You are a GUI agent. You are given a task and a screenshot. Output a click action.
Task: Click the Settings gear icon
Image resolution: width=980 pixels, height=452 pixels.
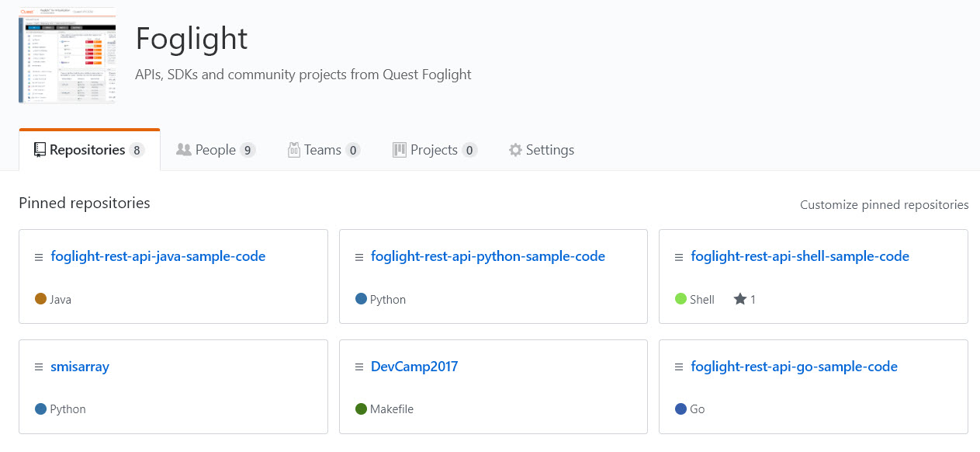515,150
